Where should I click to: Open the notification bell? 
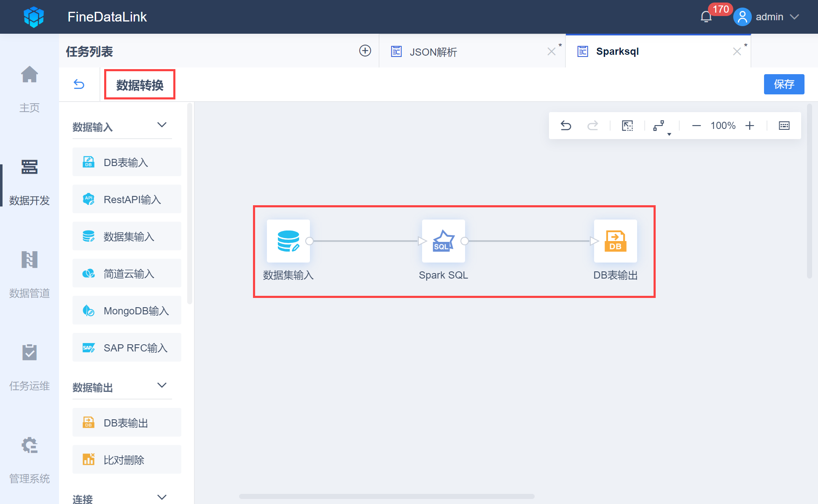[706, 17]
